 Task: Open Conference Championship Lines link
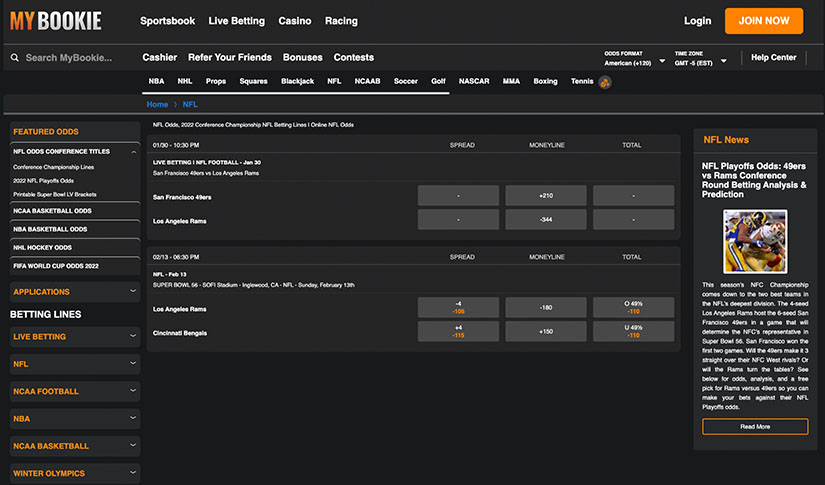click(x=54, y=167)
